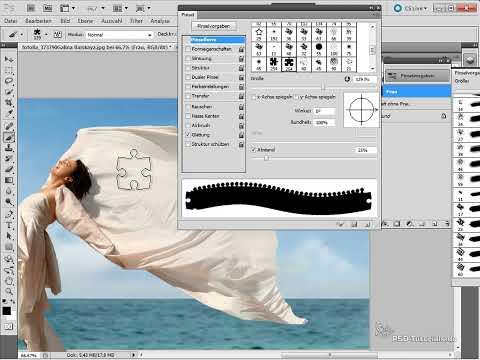Select the Lasso tool
This screenshot has width=480, height=360.
click(x=9, y=81)
